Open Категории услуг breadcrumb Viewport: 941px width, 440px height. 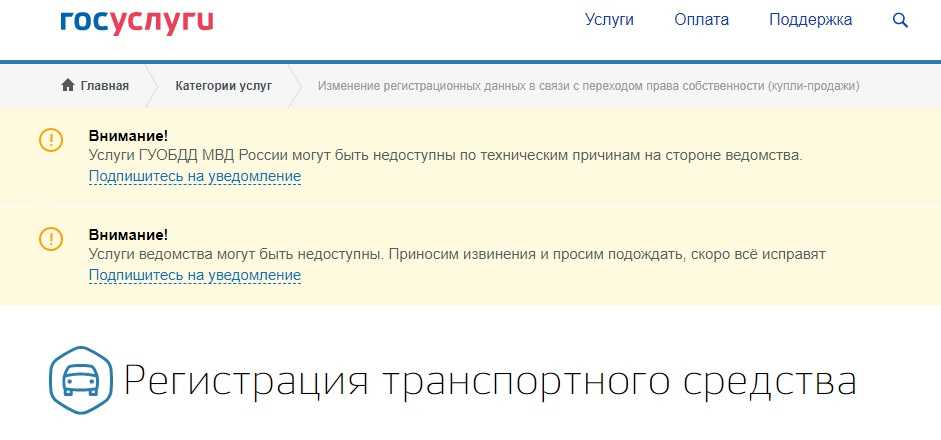224,86
